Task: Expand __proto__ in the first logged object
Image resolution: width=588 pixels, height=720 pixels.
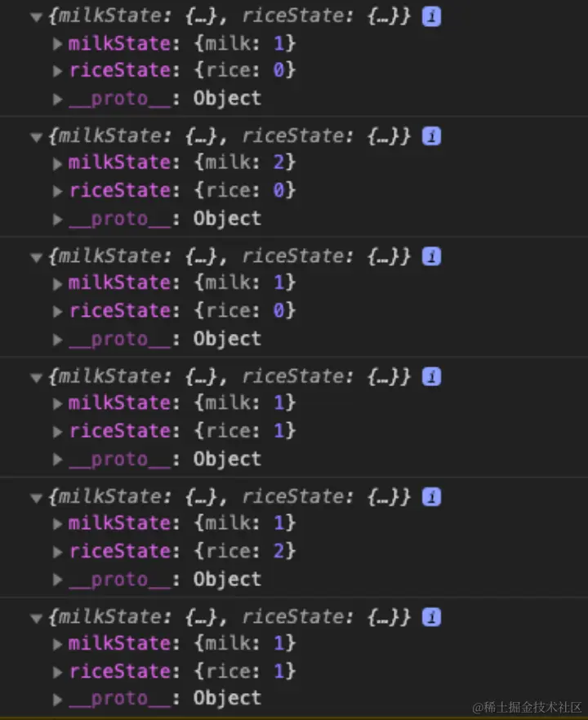Action: pyautogui.click(x=57, y=100)
